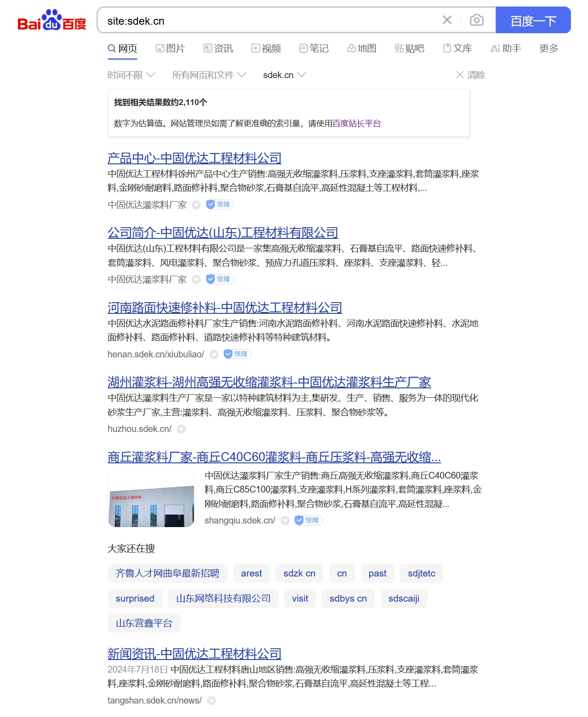Click source name 中固优达灌浆料厂家 under 产品中心
The width and height of the screenshot is (588, 717).
(147, 205)
